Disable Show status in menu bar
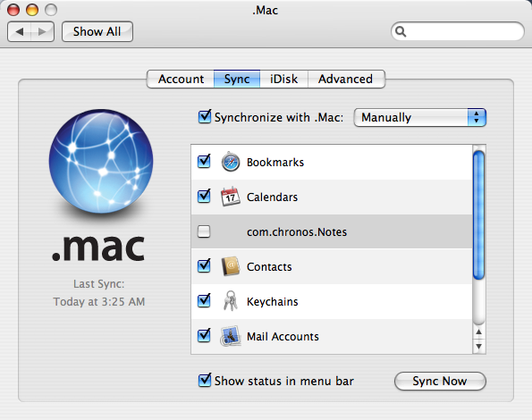The height and width of the screenshot is (420, 532). (x=205, y=380)
